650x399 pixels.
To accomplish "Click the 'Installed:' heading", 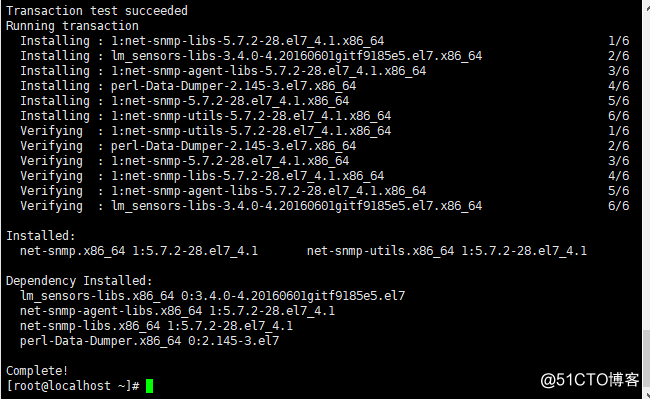I will tap(41, 236).
